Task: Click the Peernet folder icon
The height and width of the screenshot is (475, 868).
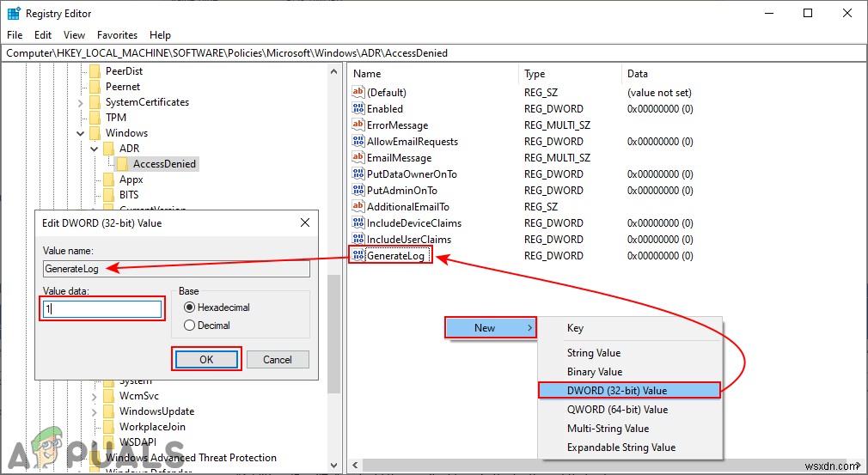Action: tap(95, 86)
